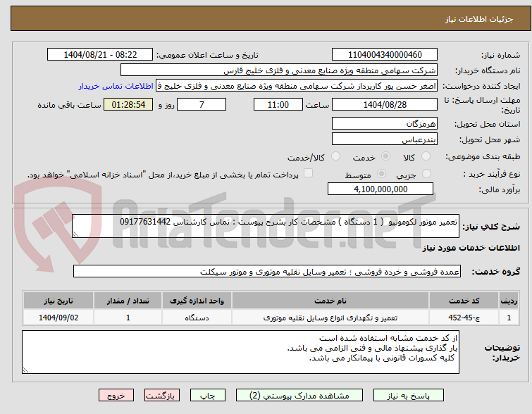Viewport: 532px width, 414px height.
Task: Click the buyer notes textarea
Action: pos(240,352)
